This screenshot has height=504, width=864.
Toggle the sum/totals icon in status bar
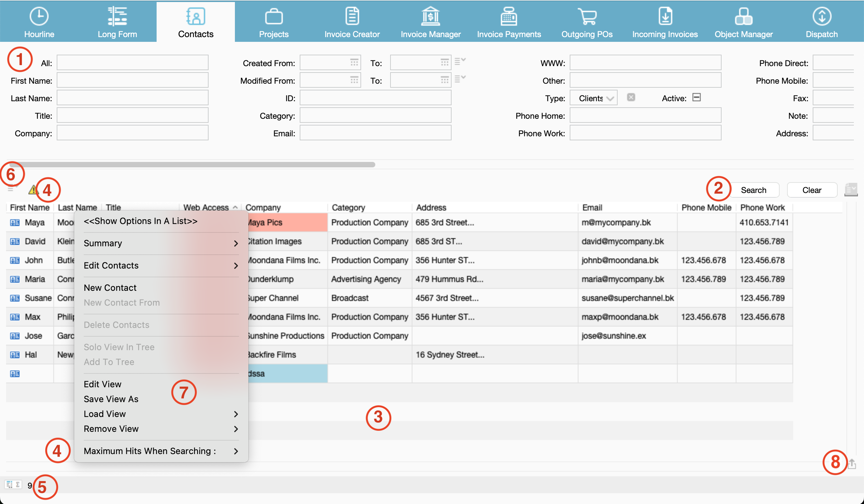click(18, 484)
